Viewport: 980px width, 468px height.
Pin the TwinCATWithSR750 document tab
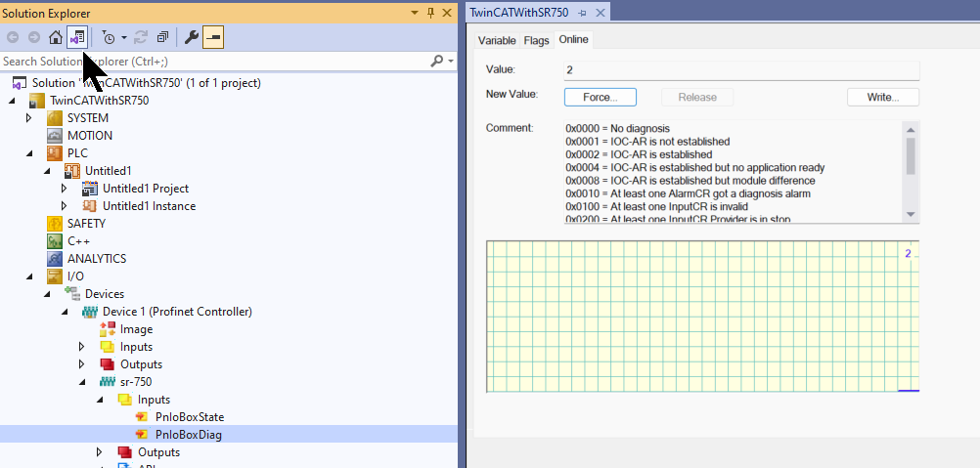click(x=583, y=13)
